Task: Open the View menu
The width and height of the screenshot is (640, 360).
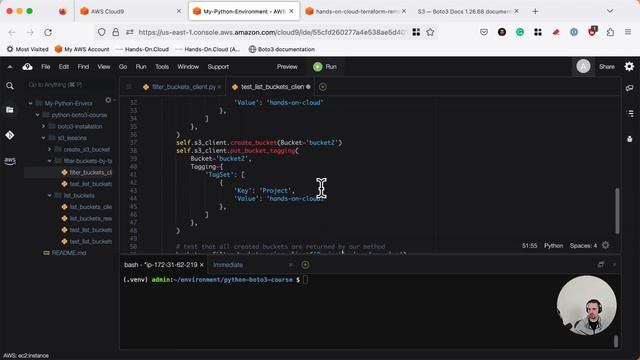Action: click(x=104, y=67)
